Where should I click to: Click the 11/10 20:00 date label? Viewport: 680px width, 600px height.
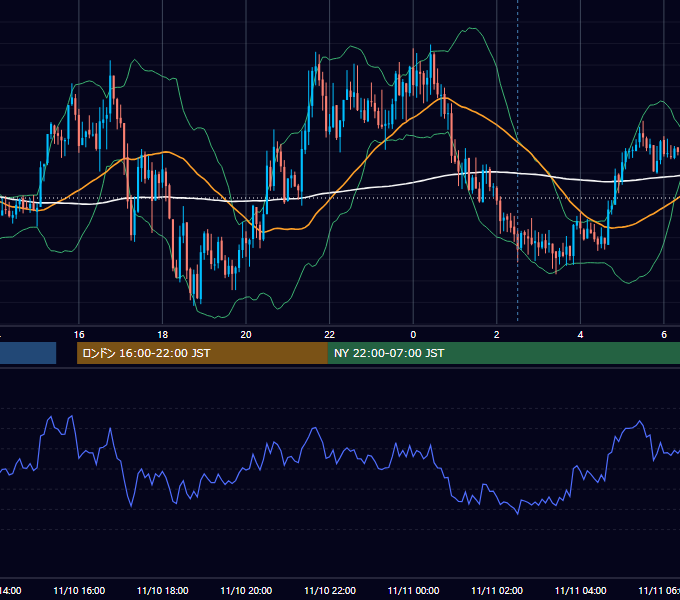[x=246, y=590]
